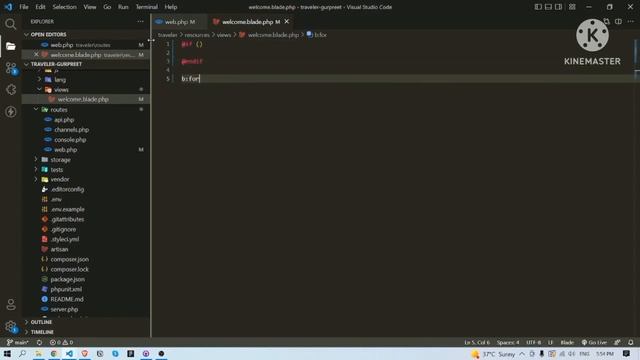Place cursor on line 5 b:for text
The height and width of the screenshot is (360, 640).
191,78
